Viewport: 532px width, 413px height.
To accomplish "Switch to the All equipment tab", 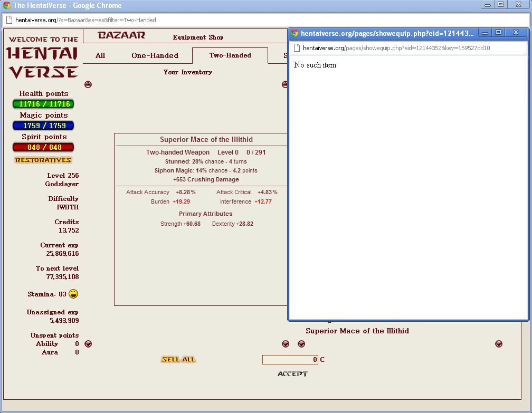I will [100, 55].
